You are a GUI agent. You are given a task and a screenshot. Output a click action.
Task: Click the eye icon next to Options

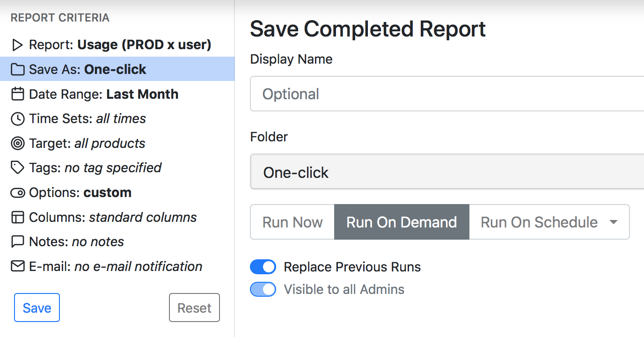tap(17, 192)
